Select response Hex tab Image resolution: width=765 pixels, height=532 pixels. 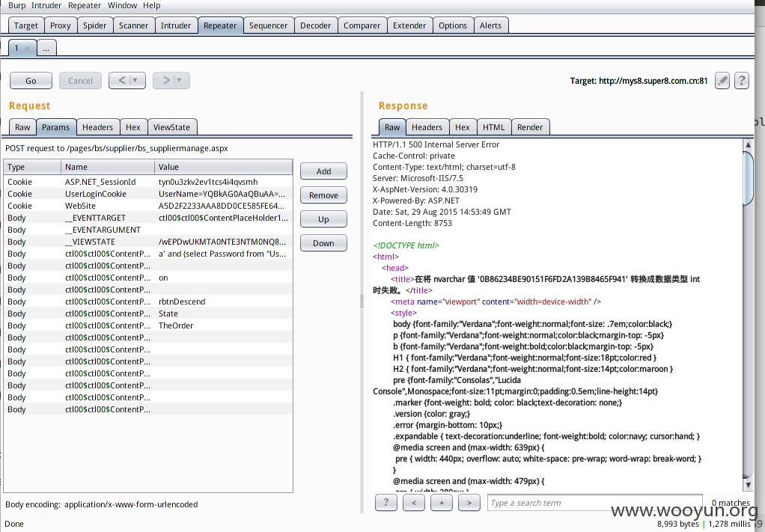click(x=463, y=127)
